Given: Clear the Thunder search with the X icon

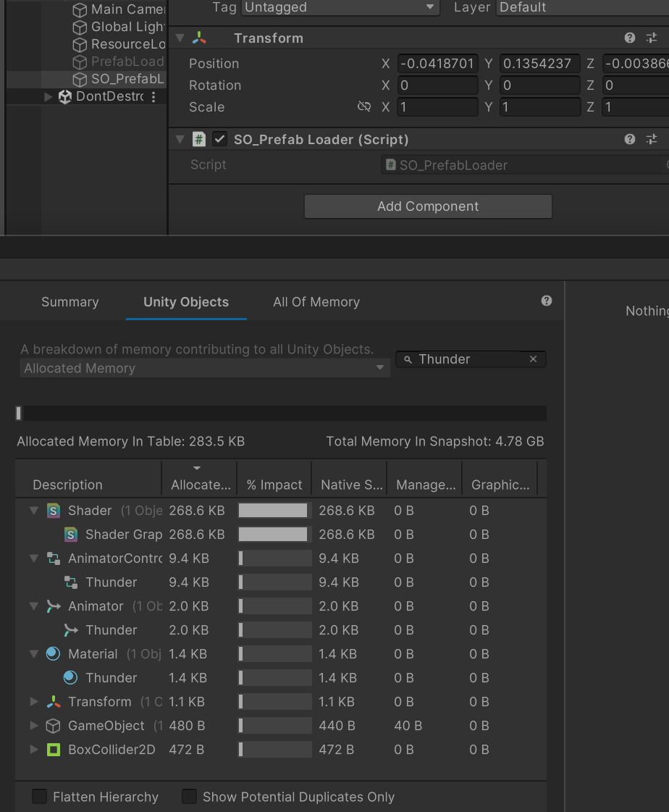Looking at the screenshot, I should pyautogui.click(x=534, y=359).
